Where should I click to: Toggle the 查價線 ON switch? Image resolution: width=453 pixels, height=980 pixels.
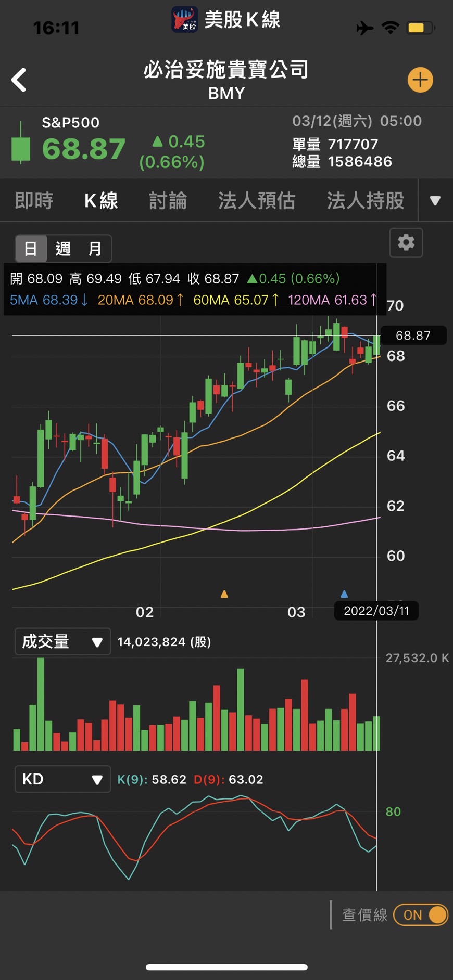(421, 915)
